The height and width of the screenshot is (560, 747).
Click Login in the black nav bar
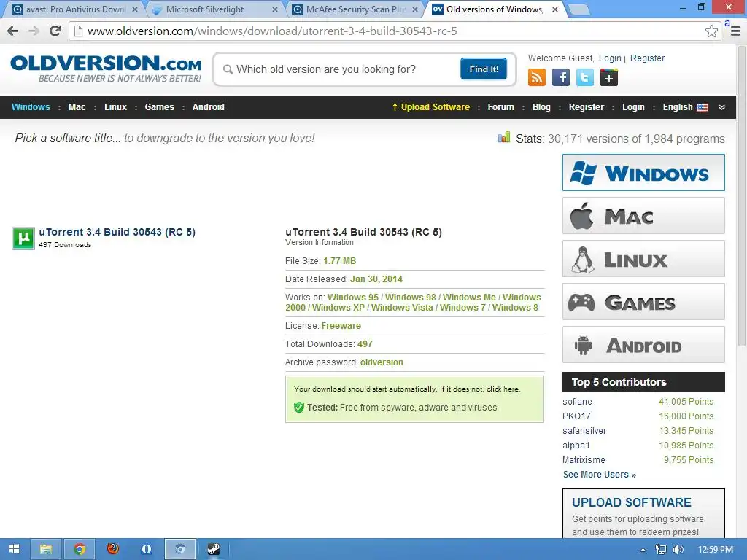point(633,107)
